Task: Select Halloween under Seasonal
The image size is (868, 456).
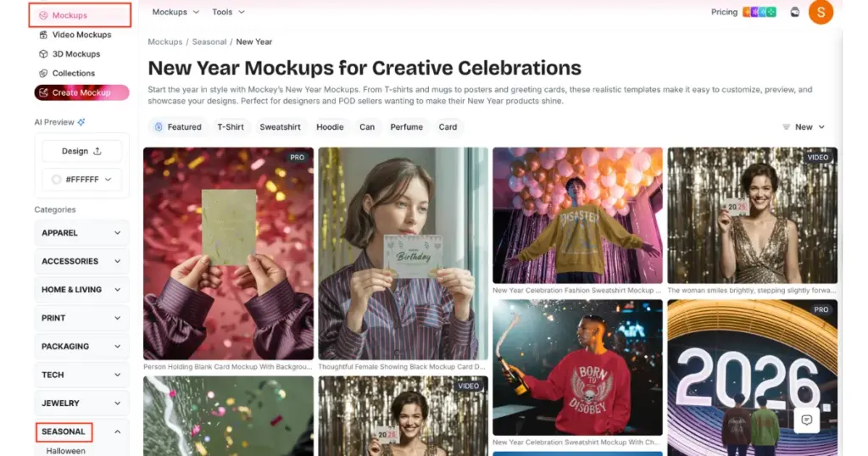Action: (x=66, y=451)
